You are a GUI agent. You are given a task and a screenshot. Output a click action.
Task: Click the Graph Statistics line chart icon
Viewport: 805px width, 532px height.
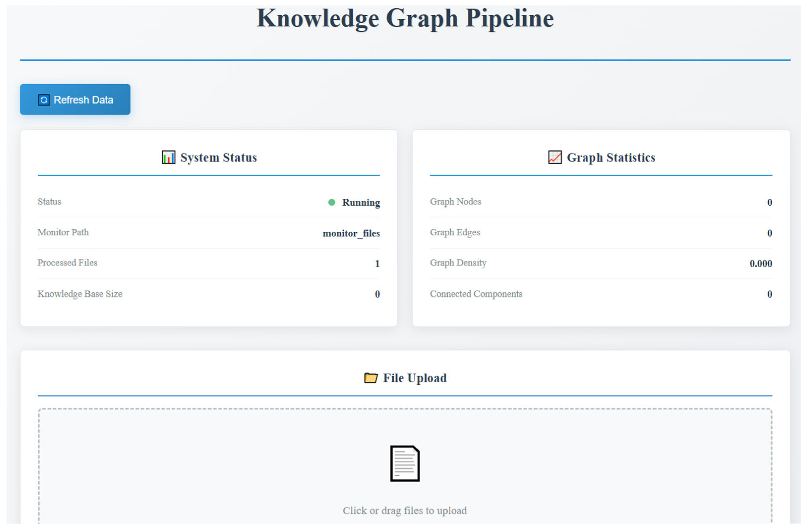[555, 157]
